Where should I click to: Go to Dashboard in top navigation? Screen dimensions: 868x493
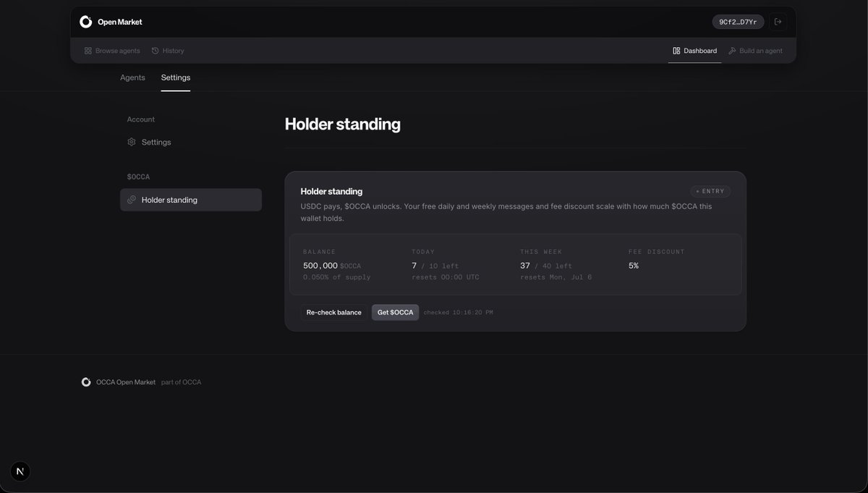694,51
